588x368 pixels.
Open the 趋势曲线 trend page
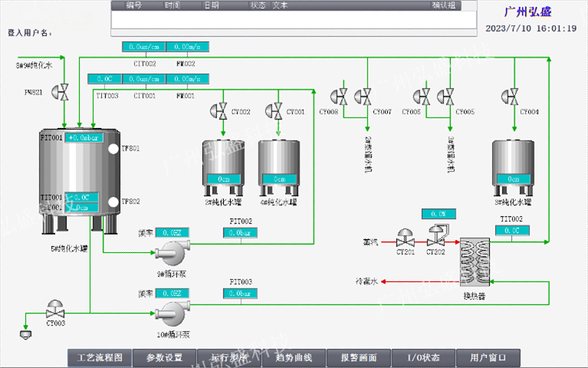pos(294,358)
